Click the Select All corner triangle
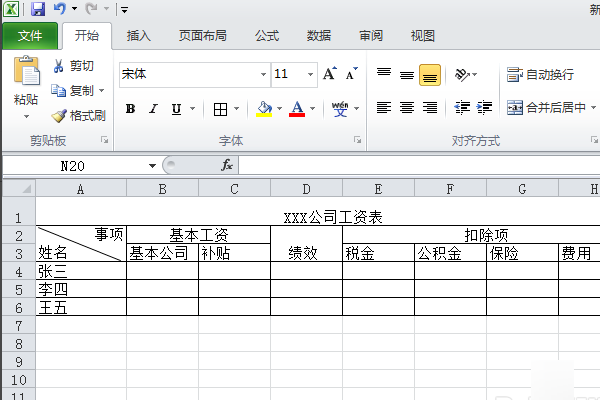600x400 pixels. tap(27, 189)
